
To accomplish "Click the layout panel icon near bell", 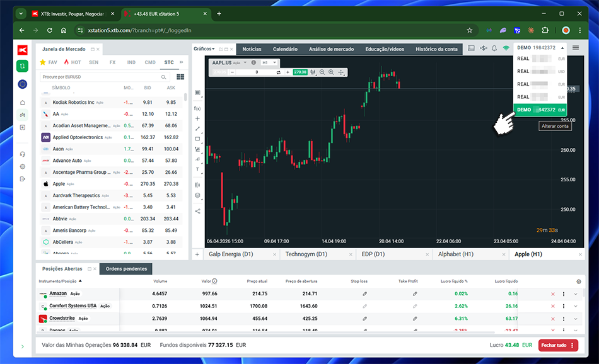I will [471, 48].
